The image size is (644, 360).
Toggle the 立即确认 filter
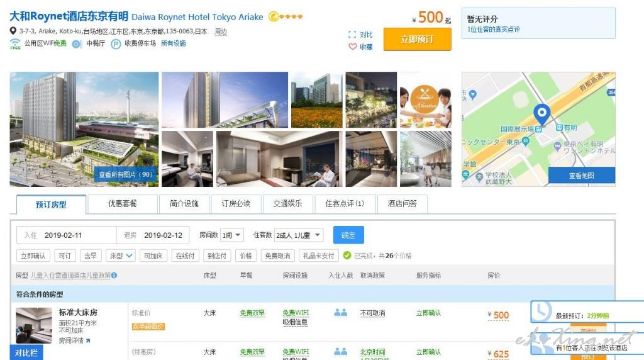tap(33, 256)
